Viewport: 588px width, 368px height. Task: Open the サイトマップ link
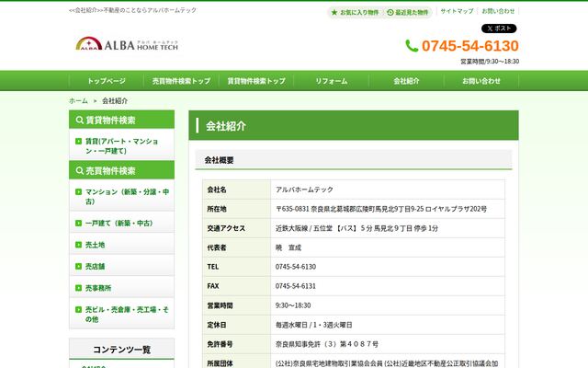click(x=457, y=11)
